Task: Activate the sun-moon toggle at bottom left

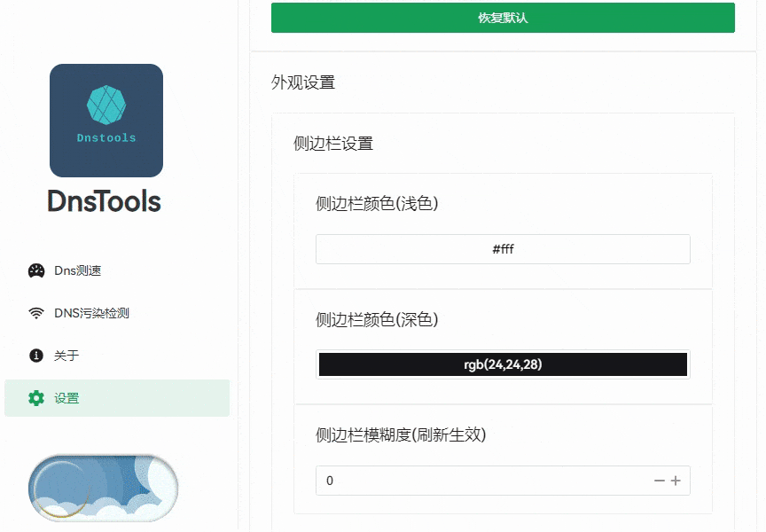Action: click(x=102, y=488)
